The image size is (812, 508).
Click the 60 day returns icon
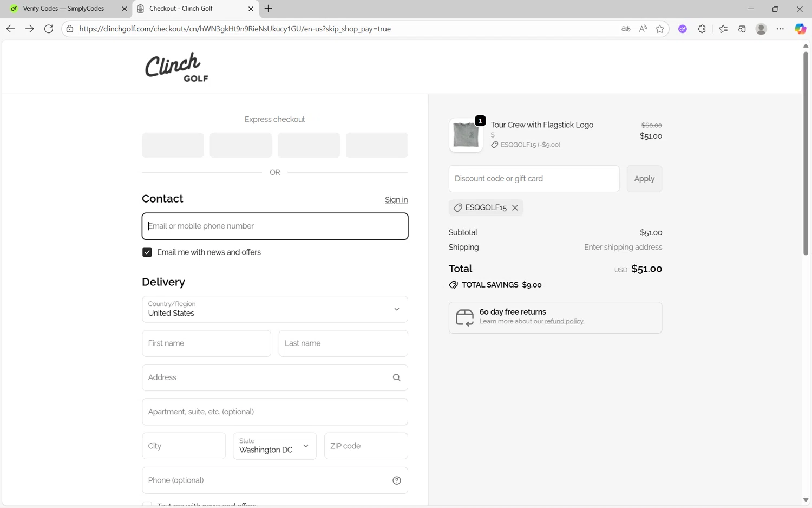[x=464, y=317]
